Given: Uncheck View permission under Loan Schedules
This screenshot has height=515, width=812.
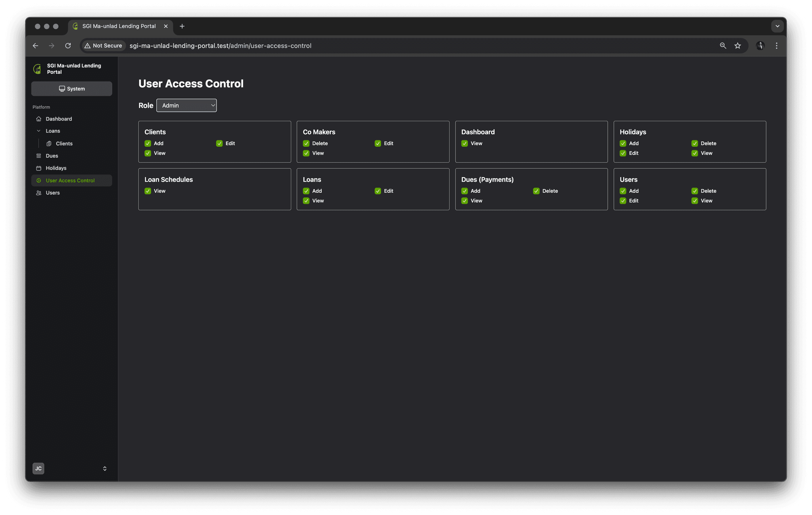Looking at the screenshot, I should point(147,191).
